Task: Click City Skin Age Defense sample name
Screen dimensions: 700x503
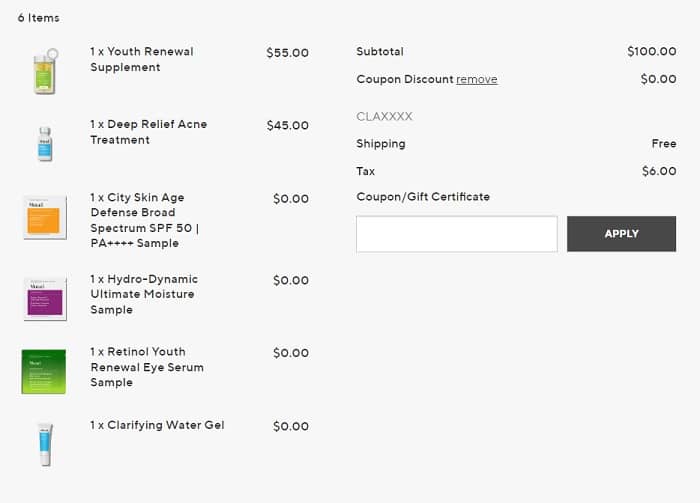Action: pos(144,220)
